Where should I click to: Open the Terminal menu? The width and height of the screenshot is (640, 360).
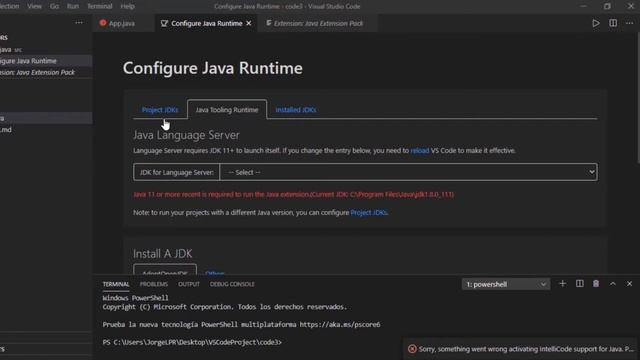point(100,6)
